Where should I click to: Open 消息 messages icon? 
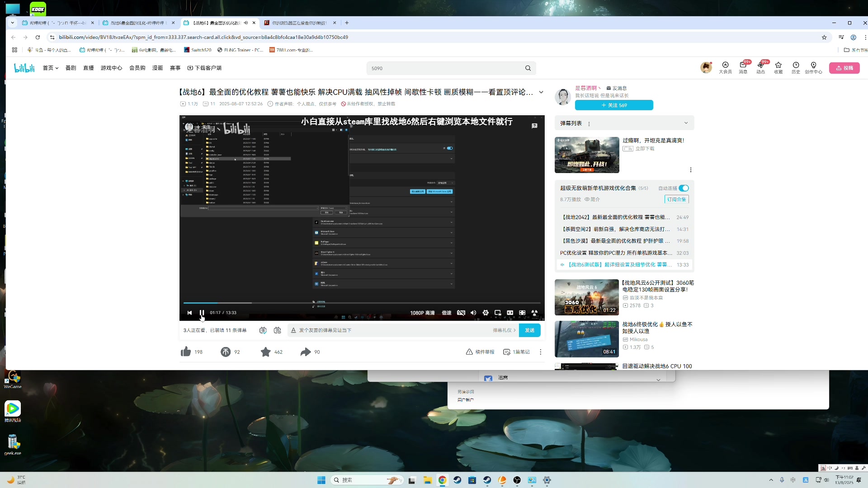point(743,68)
